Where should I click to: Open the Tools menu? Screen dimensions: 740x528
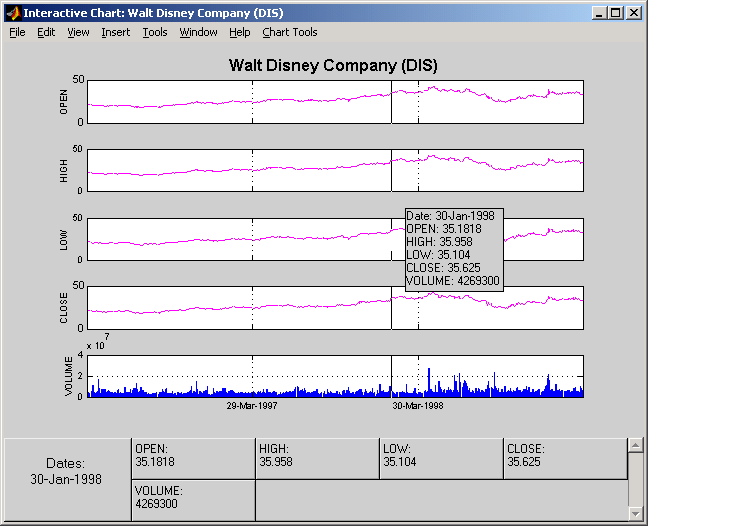(155, 32)
